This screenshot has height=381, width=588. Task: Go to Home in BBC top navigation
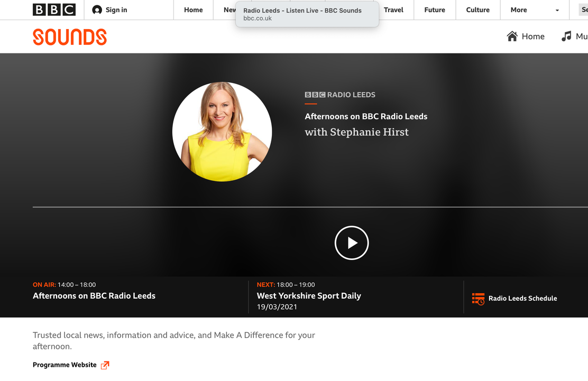[193, 10]
